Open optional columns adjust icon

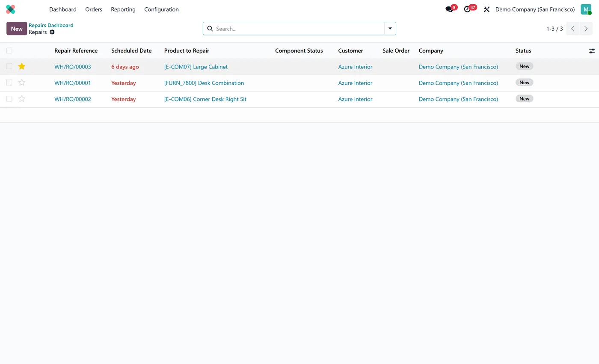(x=592, y=51)
